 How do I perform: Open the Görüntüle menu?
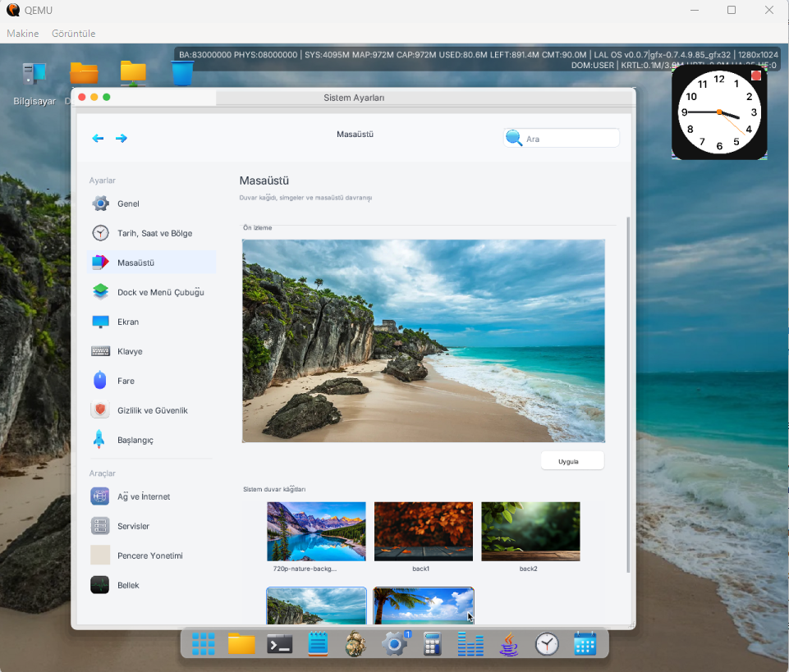[73, 33]
